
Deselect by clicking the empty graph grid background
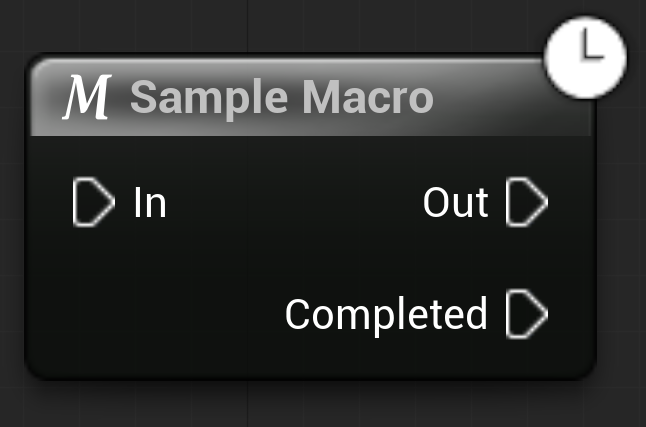pyautogui.click(x=621, y=247)
